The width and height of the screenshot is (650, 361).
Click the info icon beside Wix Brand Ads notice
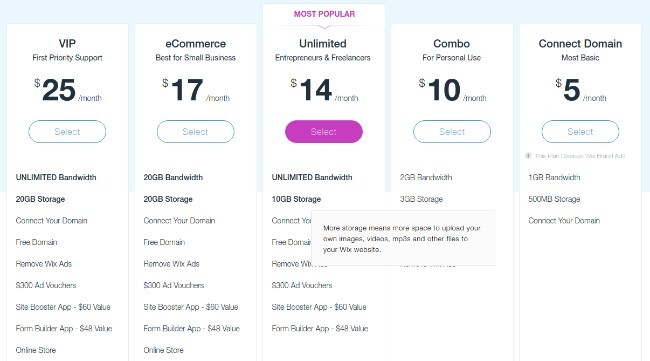click(x=528, y=156)
